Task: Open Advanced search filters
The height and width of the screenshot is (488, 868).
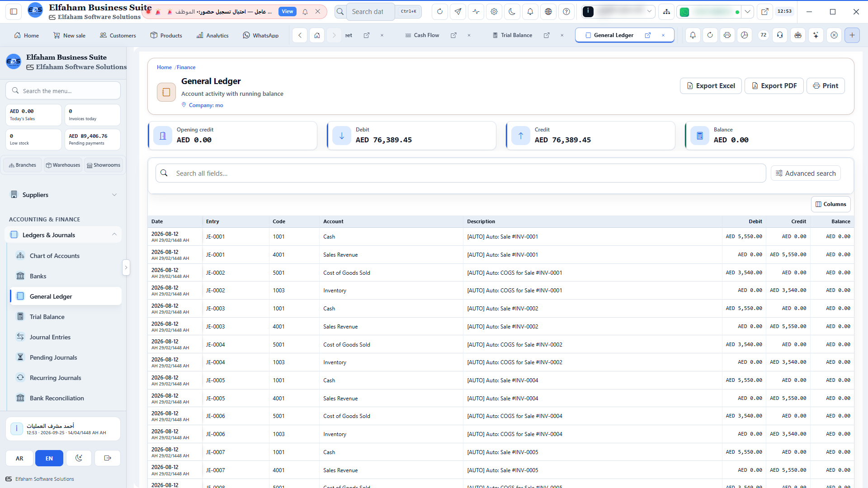Action: point(806,174)
